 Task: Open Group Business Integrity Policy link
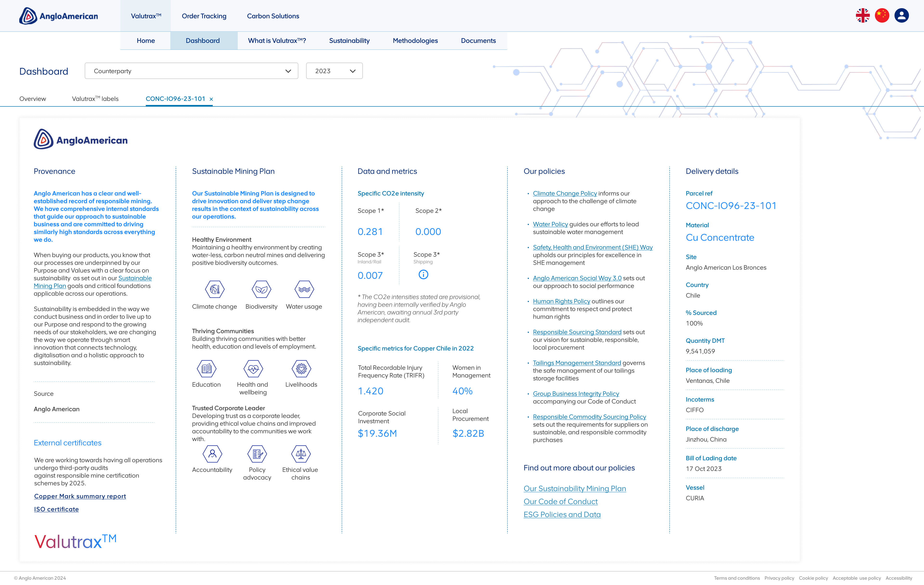coord(576,393)
